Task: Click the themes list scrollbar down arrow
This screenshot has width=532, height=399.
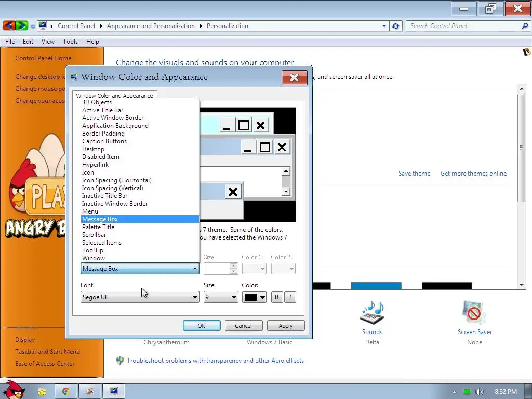Action: (x=522, y=285)
